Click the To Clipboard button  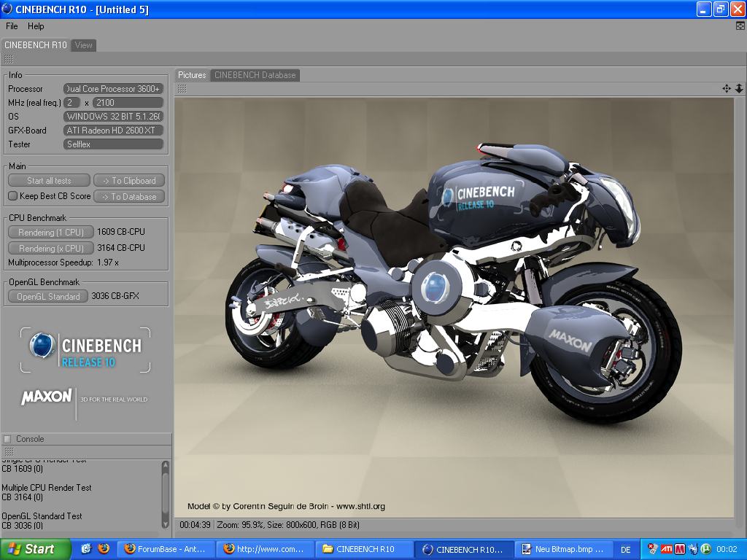(x=129, y=181)
